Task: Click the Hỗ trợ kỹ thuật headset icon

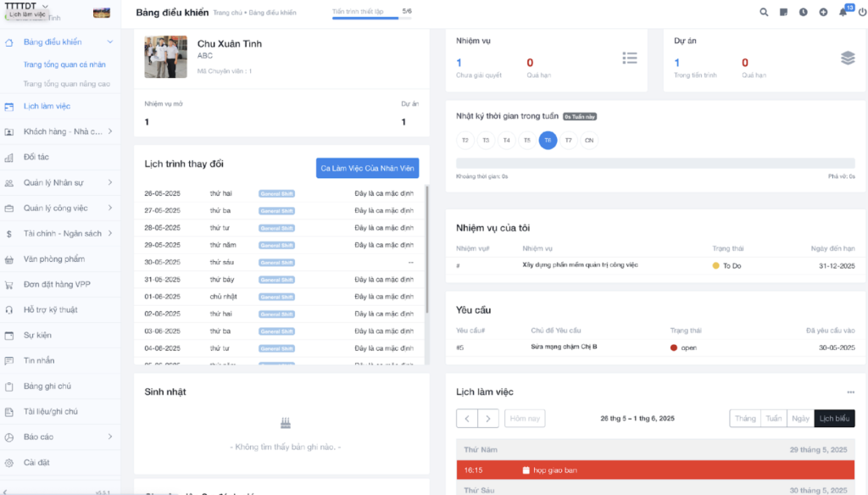Action: (8, 310)
